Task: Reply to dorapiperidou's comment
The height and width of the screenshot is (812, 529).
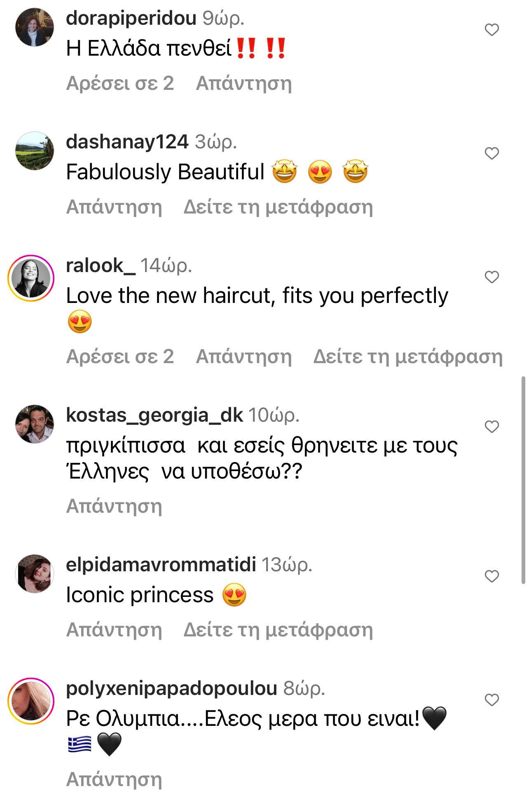Action: pos(243,84)
